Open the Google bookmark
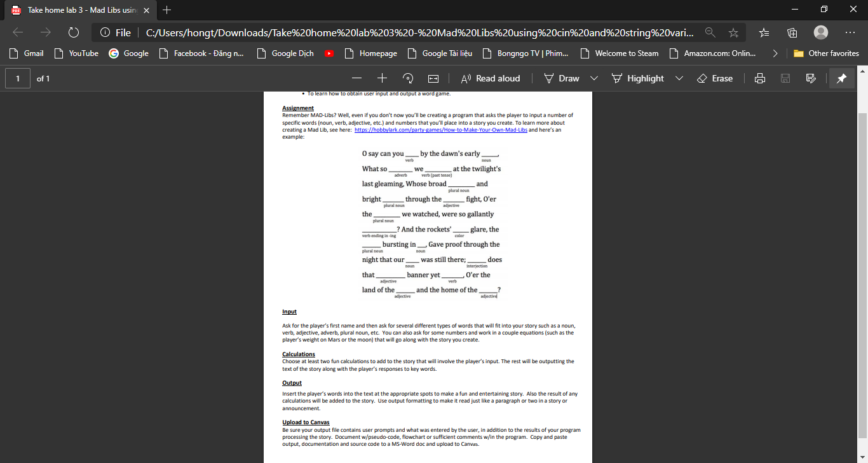 coord(129,53)
